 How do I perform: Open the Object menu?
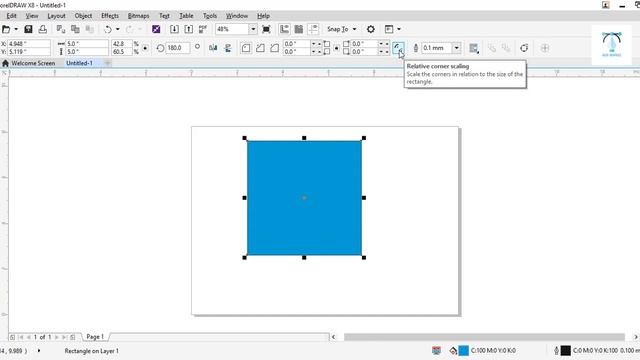[x=83, y=16]
